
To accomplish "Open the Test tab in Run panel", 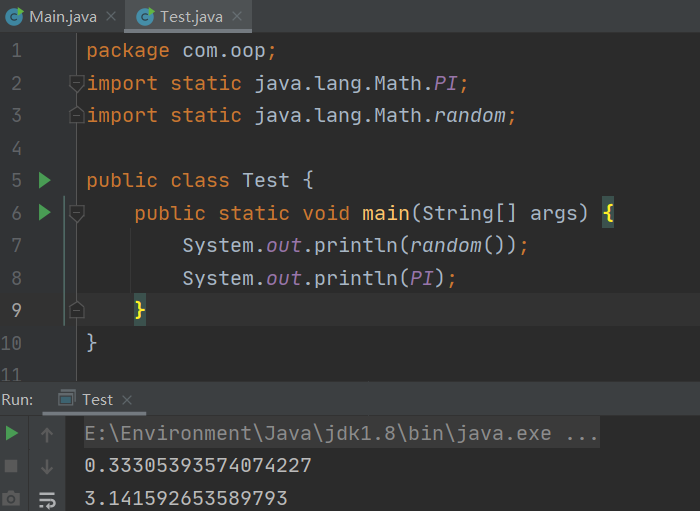I will click(96, 400).
